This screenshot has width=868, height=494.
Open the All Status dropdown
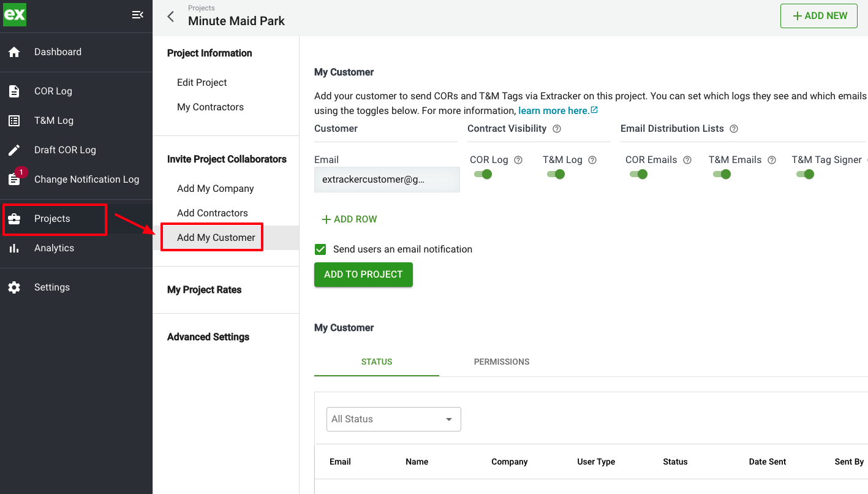tap(394, 419)
